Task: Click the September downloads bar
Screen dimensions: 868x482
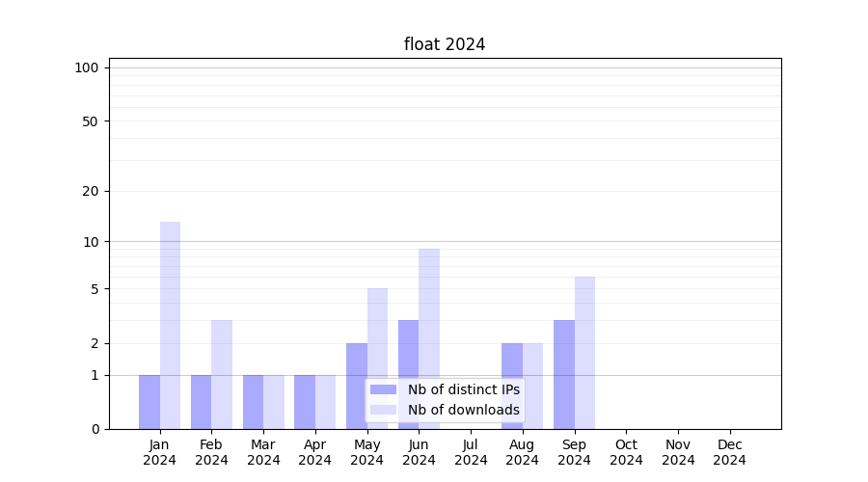Action: tap(584, 352)
